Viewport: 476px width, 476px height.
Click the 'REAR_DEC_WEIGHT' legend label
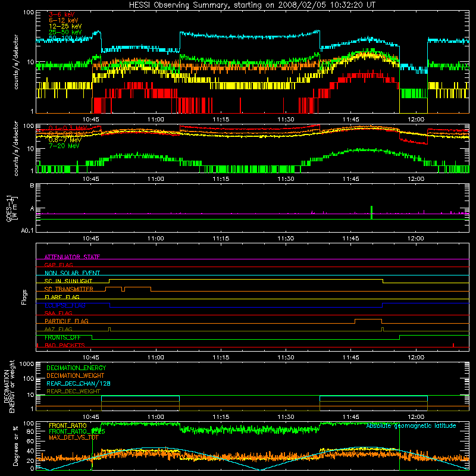73,392
